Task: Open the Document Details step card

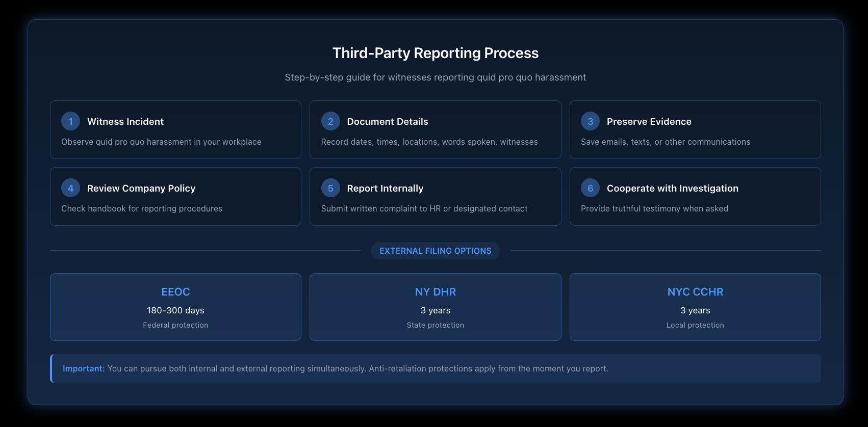Action: coord(435,130)
